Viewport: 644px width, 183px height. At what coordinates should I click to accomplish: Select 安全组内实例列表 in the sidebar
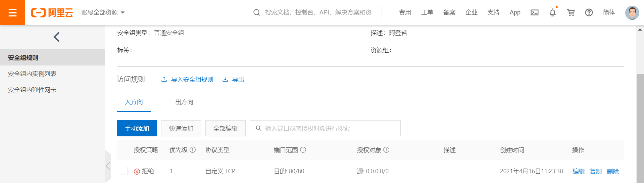coord(32,74)
